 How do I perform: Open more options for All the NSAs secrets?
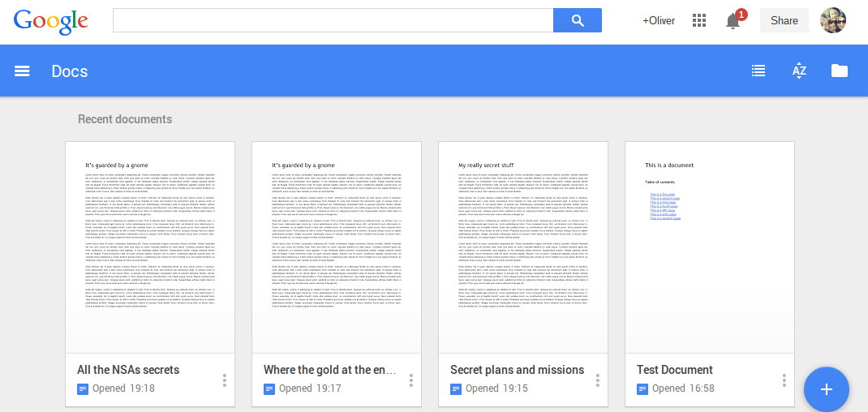click(224, 380)
